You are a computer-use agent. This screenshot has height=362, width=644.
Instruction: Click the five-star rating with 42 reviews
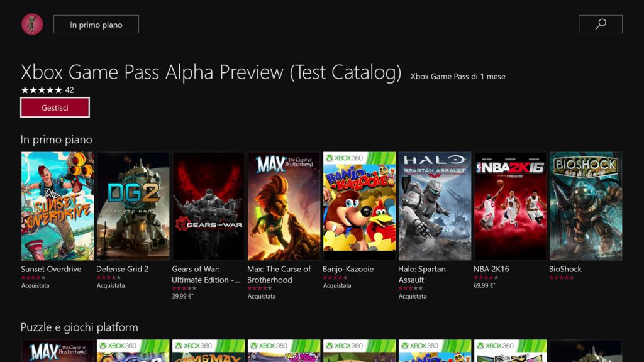(47, 90)
